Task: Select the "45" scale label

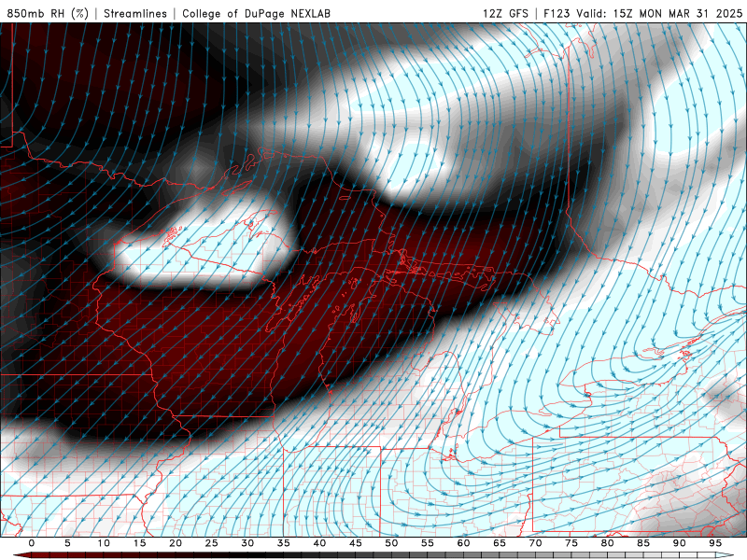Action: click(356, 543)
